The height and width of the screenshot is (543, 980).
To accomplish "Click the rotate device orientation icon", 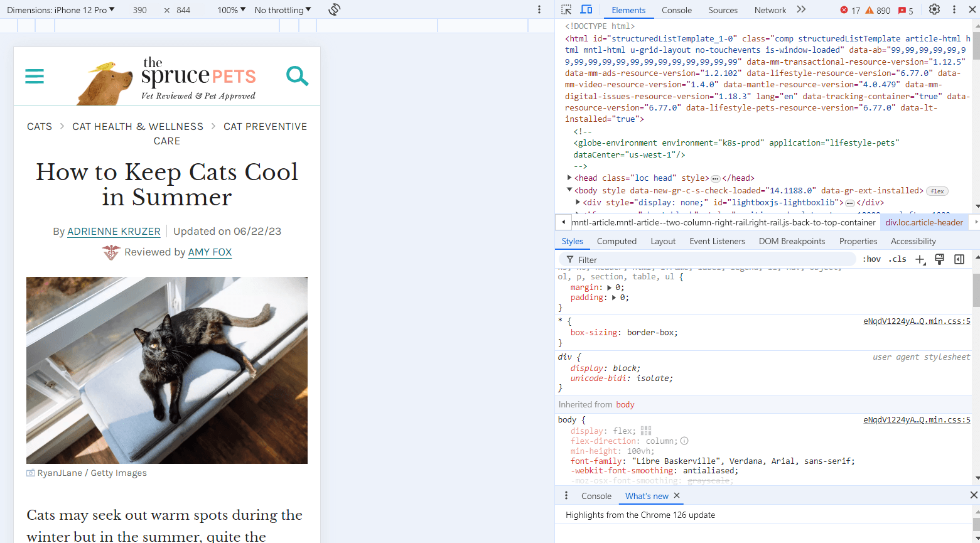I will [335, 9].
